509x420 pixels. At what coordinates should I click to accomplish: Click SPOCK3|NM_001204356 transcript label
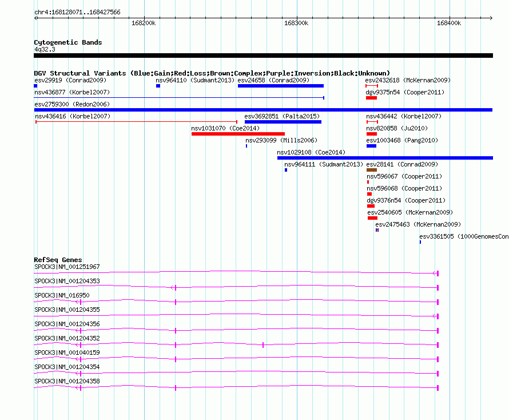[x=67, y=324]
